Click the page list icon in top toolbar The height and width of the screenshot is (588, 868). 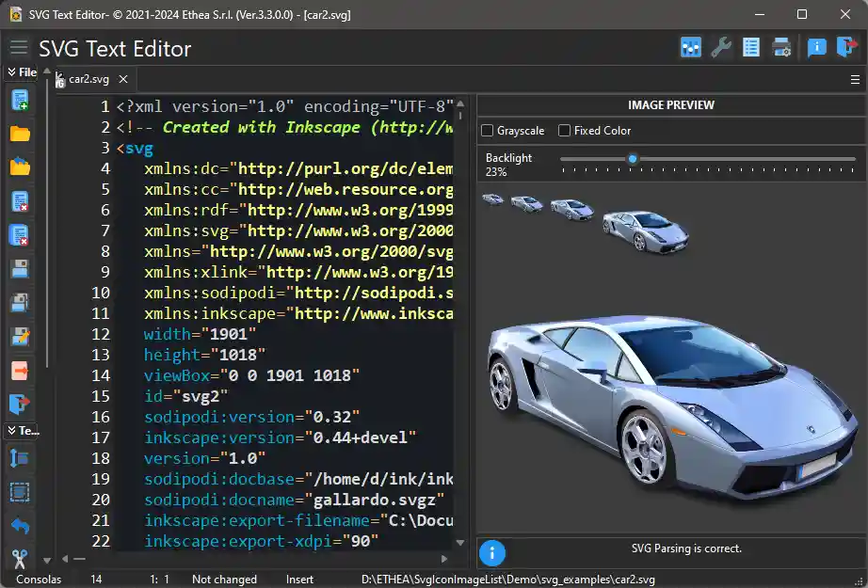click(751, 48)
